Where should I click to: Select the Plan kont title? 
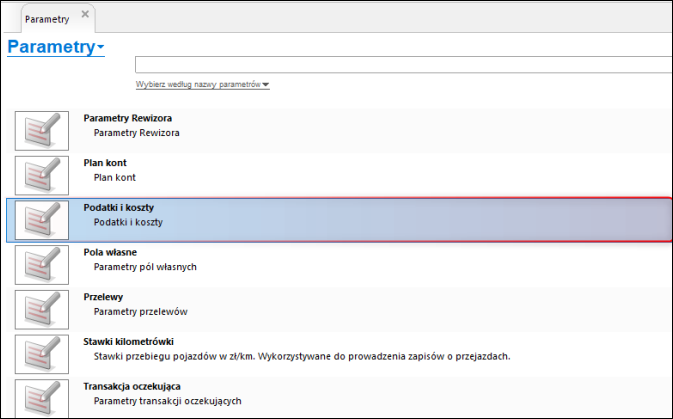[x=105, y=163]
